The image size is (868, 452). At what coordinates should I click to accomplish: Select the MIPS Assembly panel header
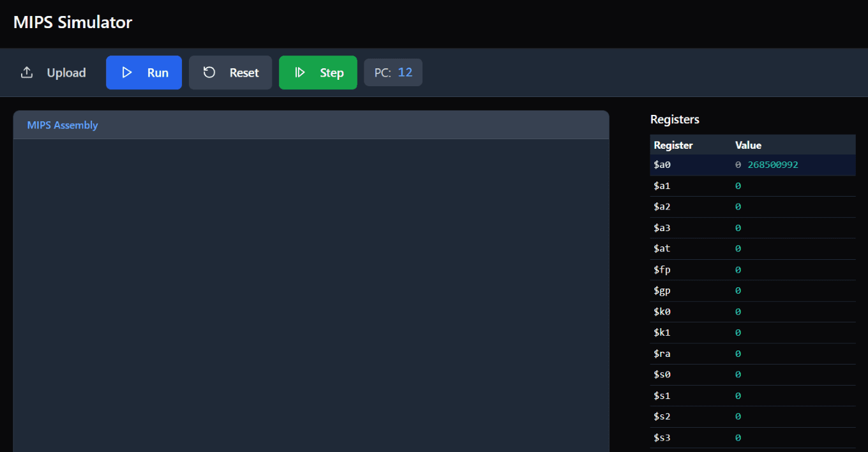click(x=311, y=125)
